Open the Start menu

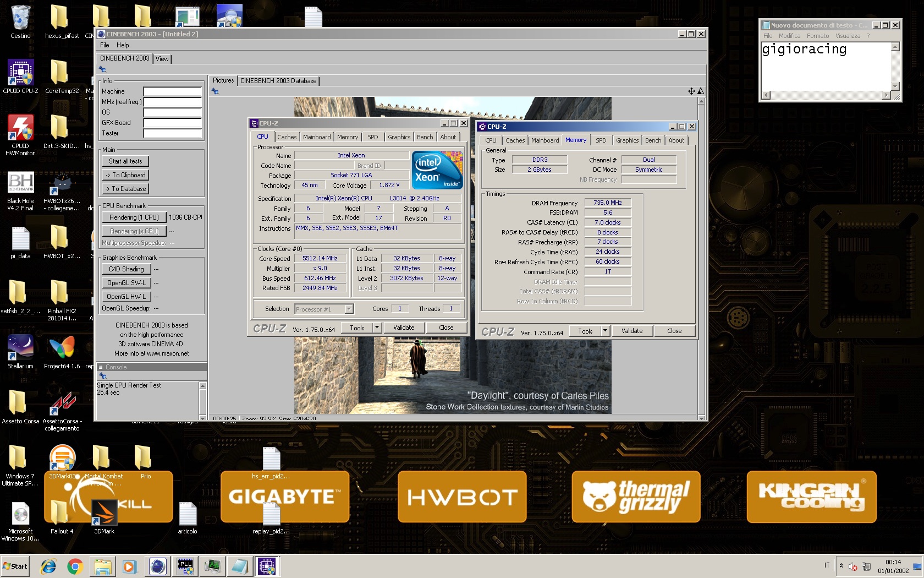coord(15,566)
